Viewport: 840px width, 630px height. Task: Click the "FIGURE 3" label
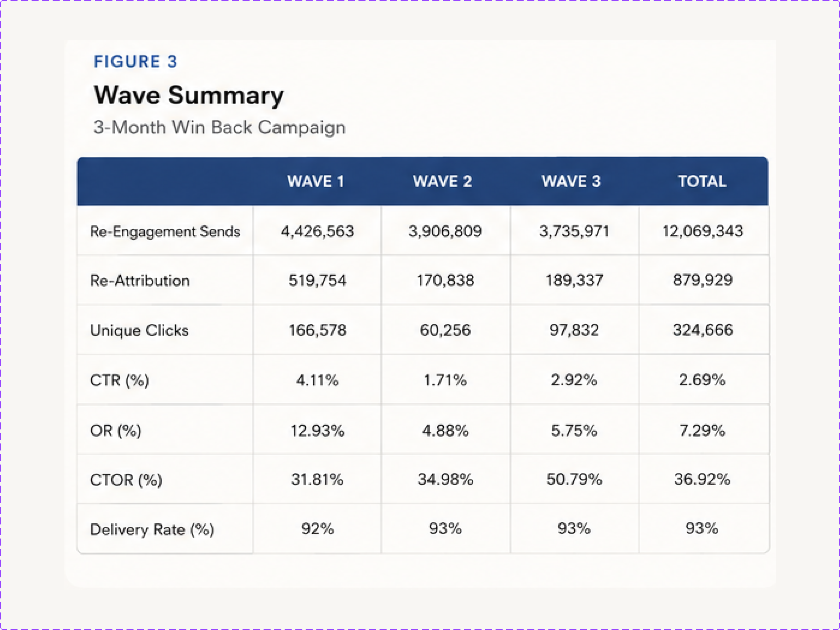(135, 62)
